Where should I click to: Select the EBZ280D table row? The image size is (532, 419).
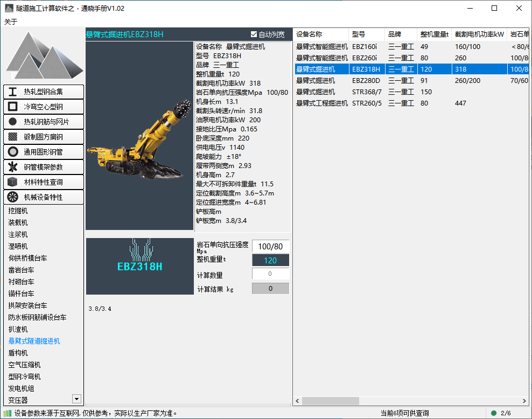pyautogui.click(x=411, y=81)
